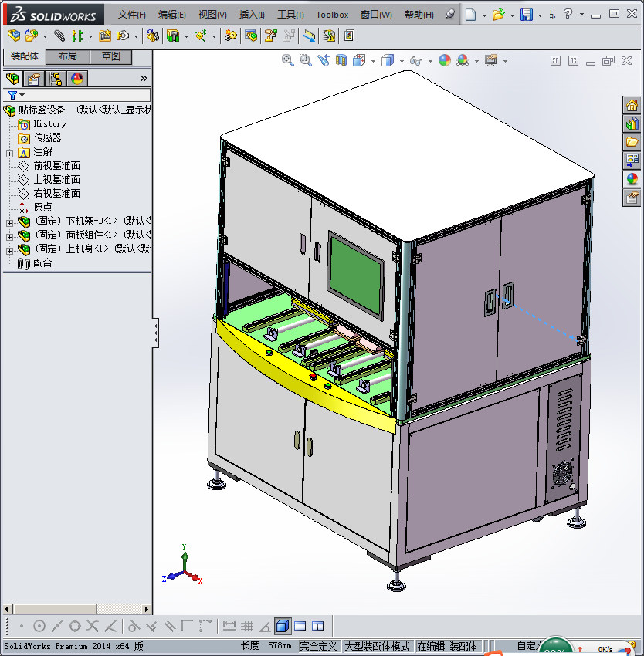The image size is (644, 656).
Task: Open the 插入(I) menu
Action: tap(252, 15)
